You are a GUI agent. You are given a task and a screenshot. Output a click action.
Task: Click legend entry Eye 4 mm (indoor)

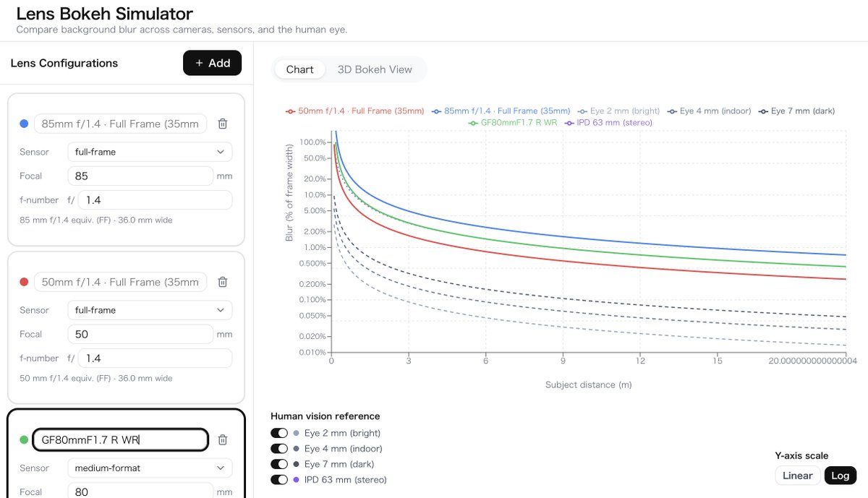tap(710, 111)
